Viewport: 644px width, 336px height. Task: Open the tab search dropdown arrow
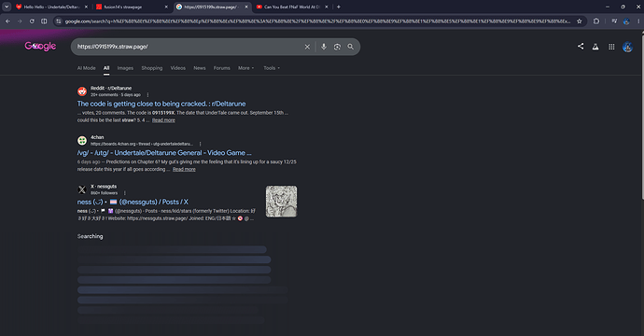[7, 7]
